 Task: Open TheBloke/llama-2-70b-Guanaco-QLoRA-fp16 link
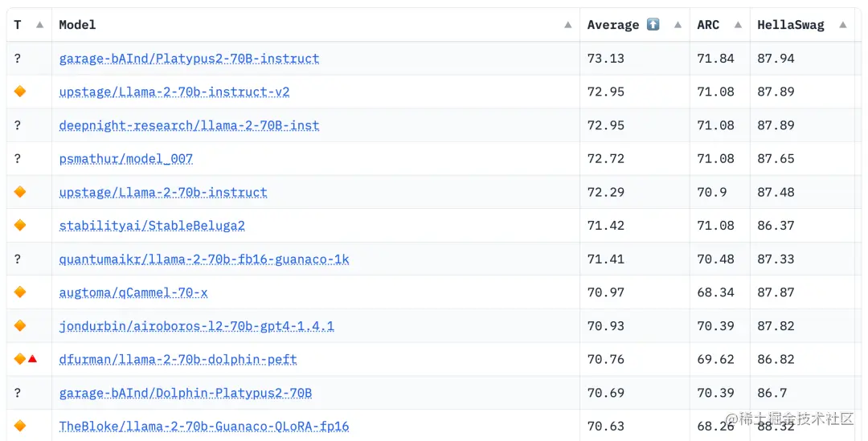pyautogui.click(x=204, y=427)
